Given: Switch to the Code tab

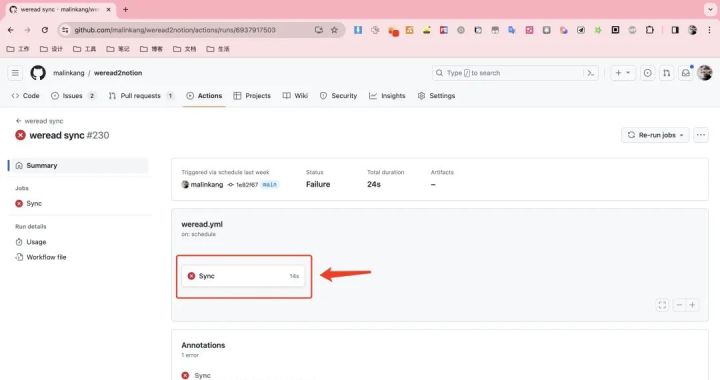Looking at the screenshot, I should click(26, 95).
